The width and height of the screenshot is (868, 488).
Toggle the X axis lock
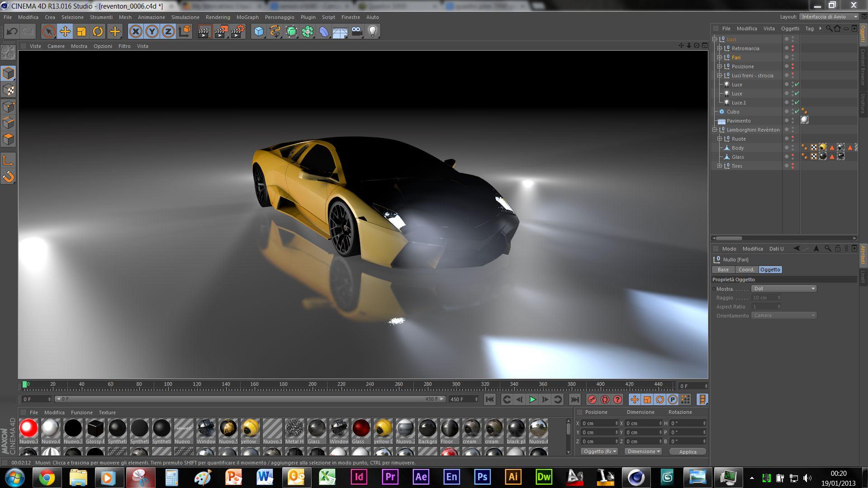[x=135, y=31]
